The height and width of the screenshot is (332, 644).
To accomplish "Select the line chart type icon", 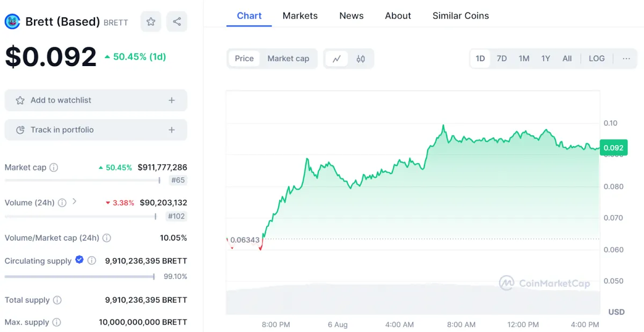I will coord(336,58).
